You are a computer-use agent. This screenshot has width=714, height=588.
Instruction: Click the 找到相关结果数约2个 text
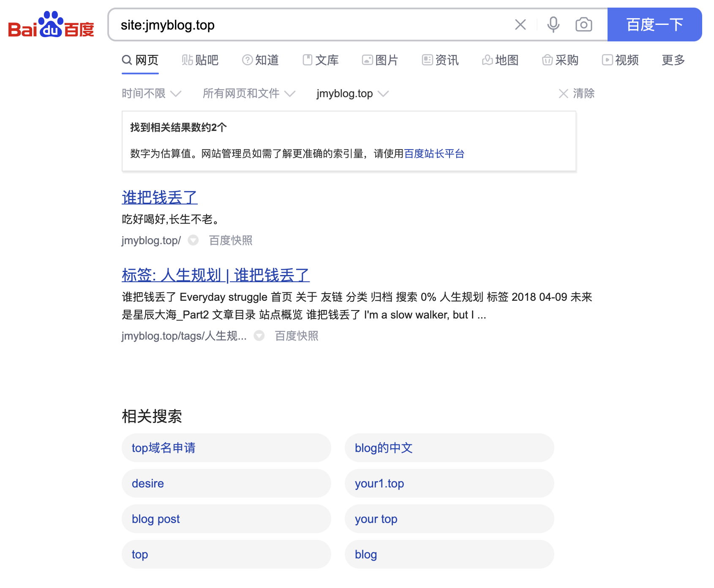(x=179, y=127)
